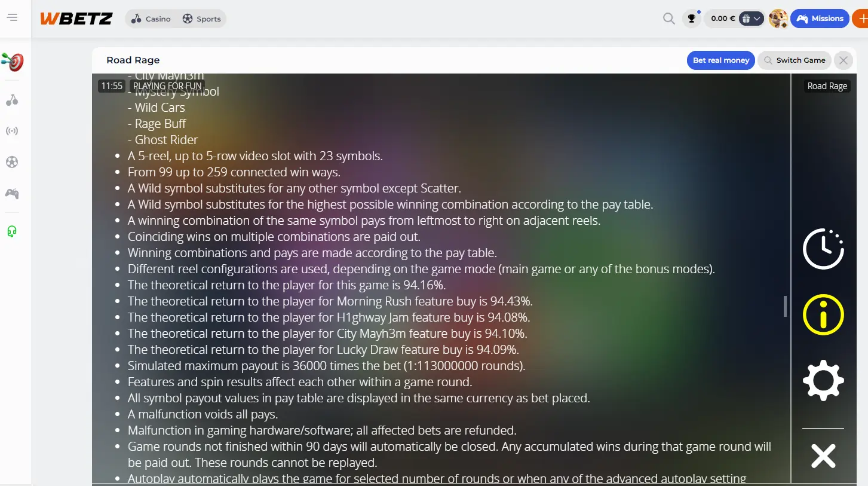Open the hamburger menu at top left
Image resolution: width=868 pixels, height=486 pixels.
12,18
